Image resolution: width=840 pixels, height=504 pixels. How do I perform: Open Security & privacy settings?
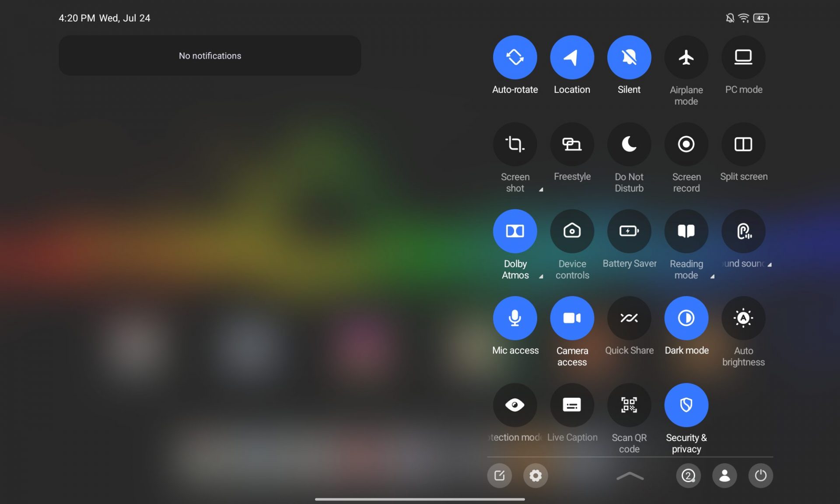686,404
